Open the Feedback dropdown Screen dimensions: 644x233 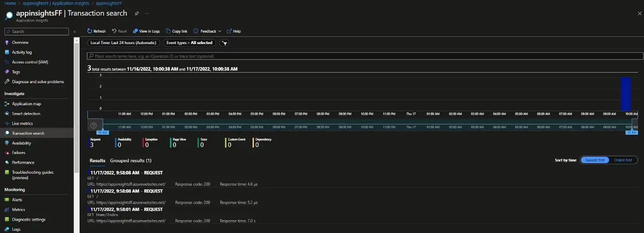click(x=207, y=31)
